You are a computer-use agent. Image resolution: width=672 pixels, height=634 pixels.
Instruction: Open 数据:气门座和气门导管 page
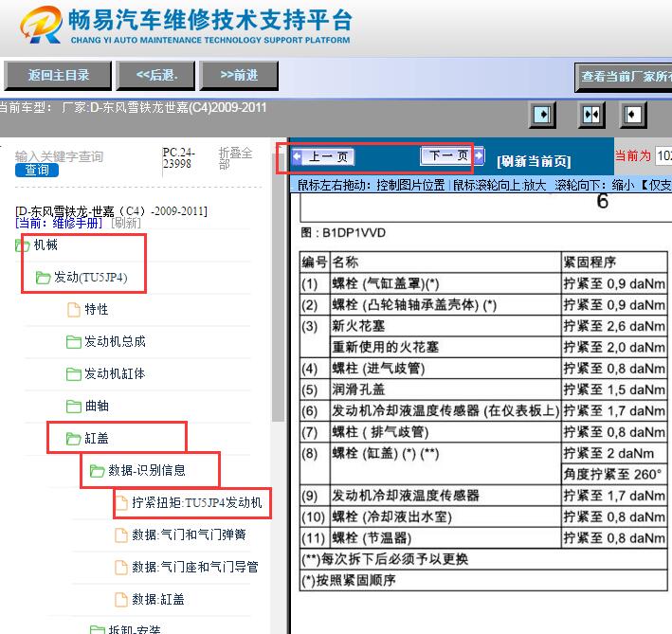[x=195, y=567]
